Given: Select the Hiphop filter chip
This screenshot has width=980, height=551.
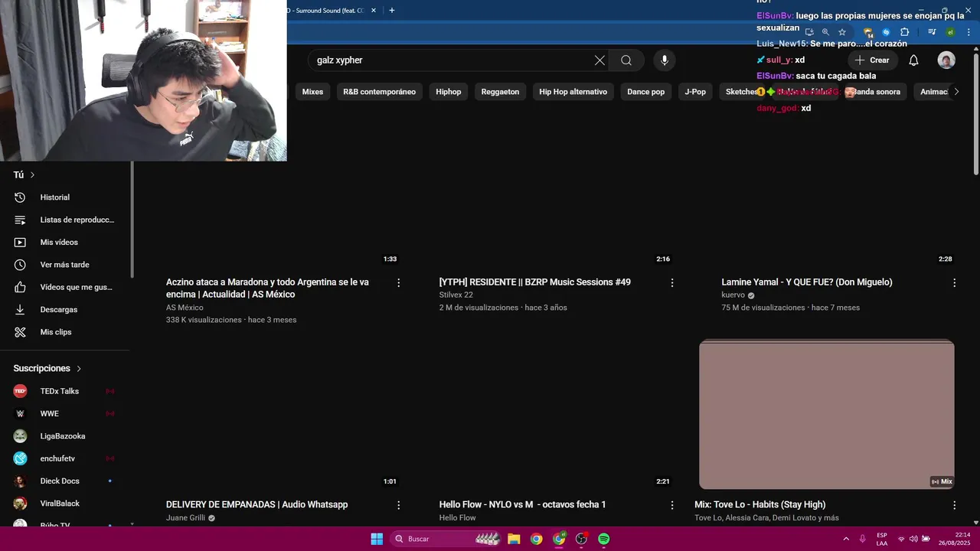Looking at the screenshot, I should pos(449,92).
